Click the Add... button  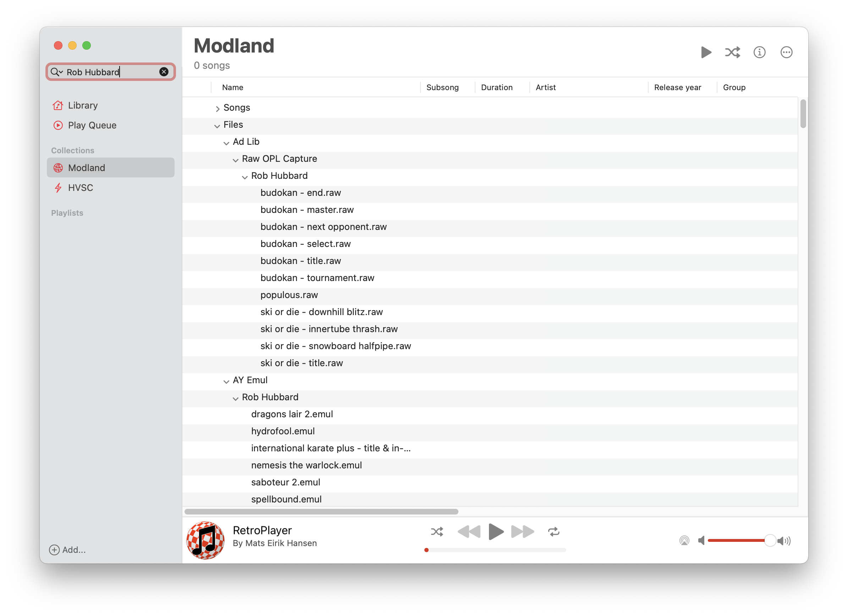pyautogui.click(x=68, y=549)
